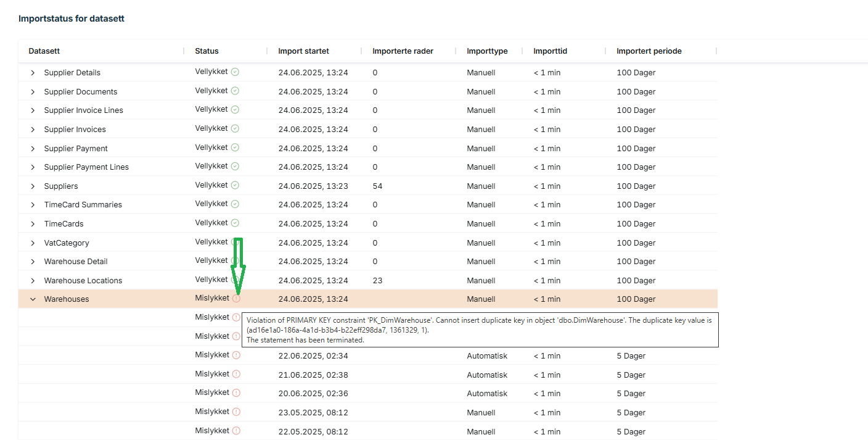Click 100 Dager period on Warehouses row

[636, 299]
